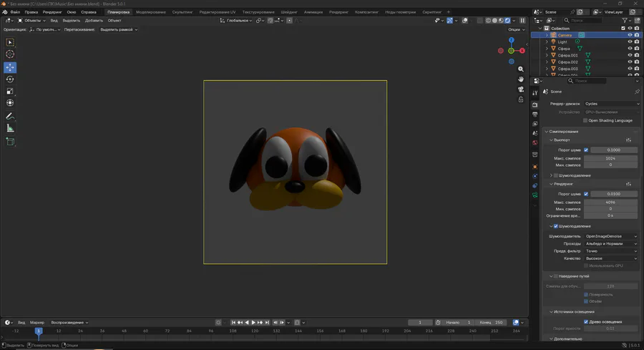Toggle Collection exclude checkbox in outliner
This screenshot has height=350, width=644.
tap(623, 29)
